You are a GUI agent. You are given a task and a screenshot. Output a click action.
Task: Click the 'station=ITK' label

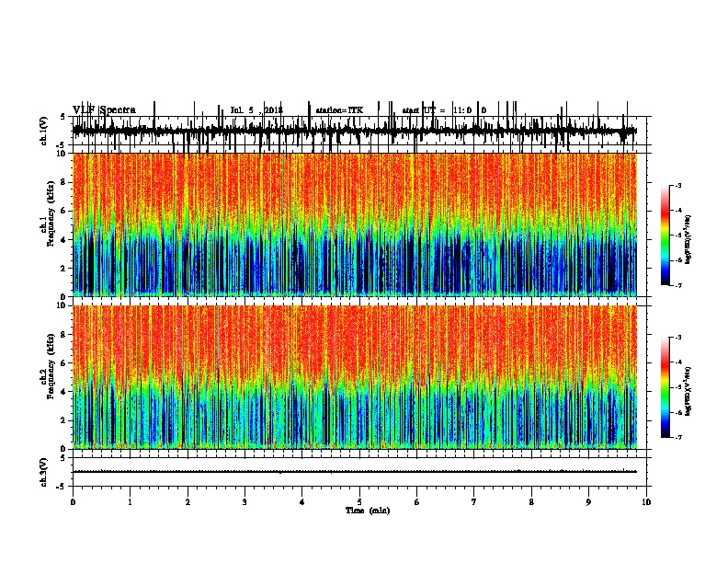point(339,110)
